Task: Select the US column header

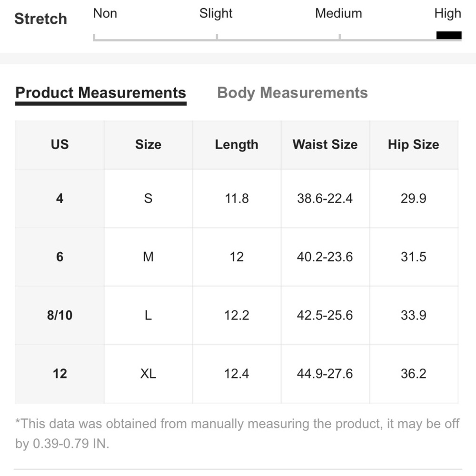Action: [x=59, y=145]
